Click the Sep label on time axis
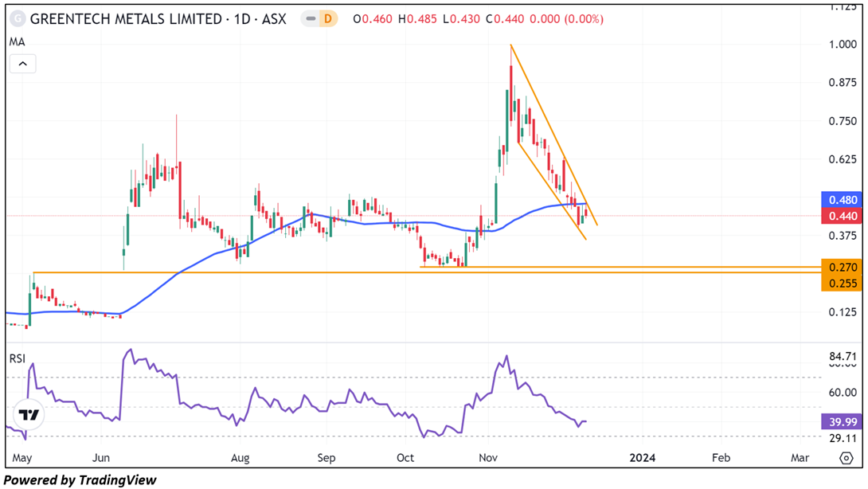The width and height of the screenshot is (868, 489). (x=326, y=458)
